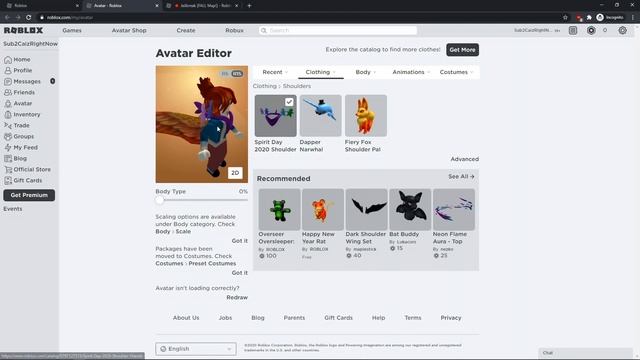Screen dimensions: 640x360
Task: Click the Body Type slider handle
Action: click(160, 200)
